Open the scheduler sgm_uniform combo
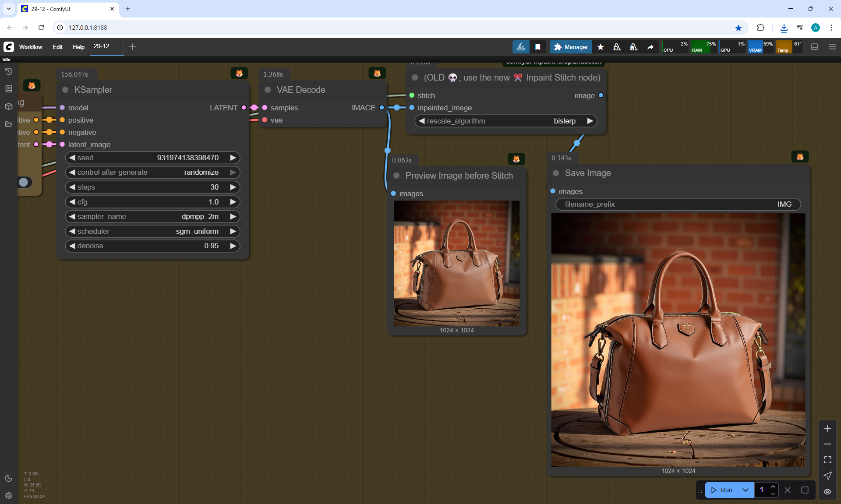The image size is (841, 504). click(152, 231)
